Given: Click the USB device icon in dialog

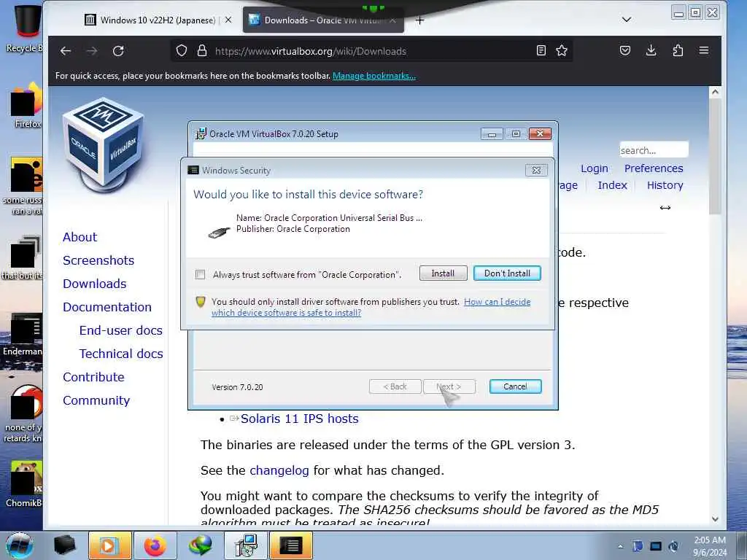Looking at the screenshot, I should 219,233.
